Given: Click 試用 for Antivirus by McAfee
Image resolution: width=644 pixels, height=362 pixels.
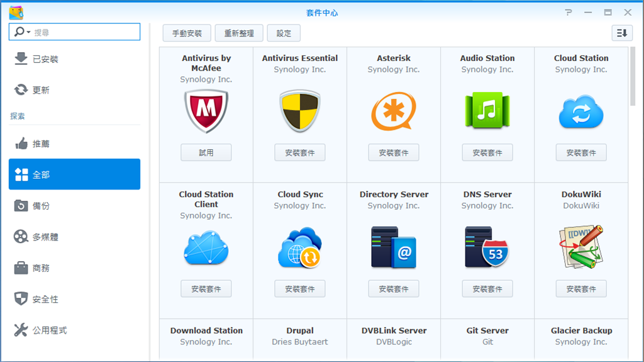Looking at the screenshot, I should point(206,152).
